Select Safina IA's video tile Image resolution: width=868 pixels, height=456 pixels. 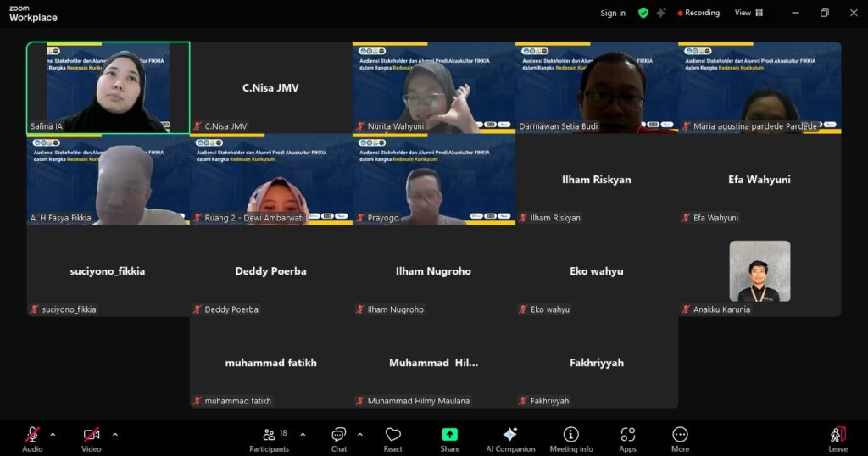click(108, 88)
